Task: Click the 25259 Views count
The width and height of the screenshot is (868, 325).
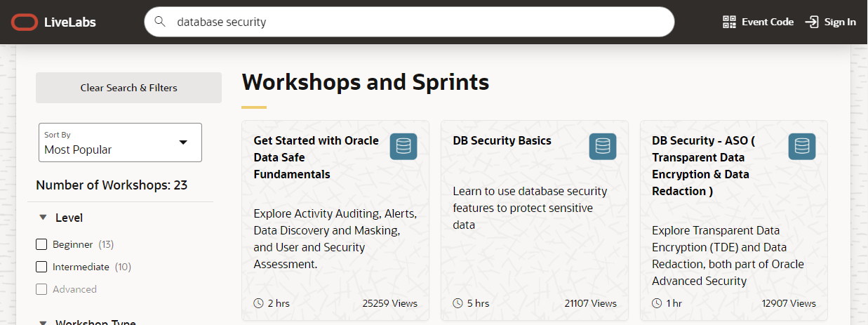Action: click(x=390, y=303)
